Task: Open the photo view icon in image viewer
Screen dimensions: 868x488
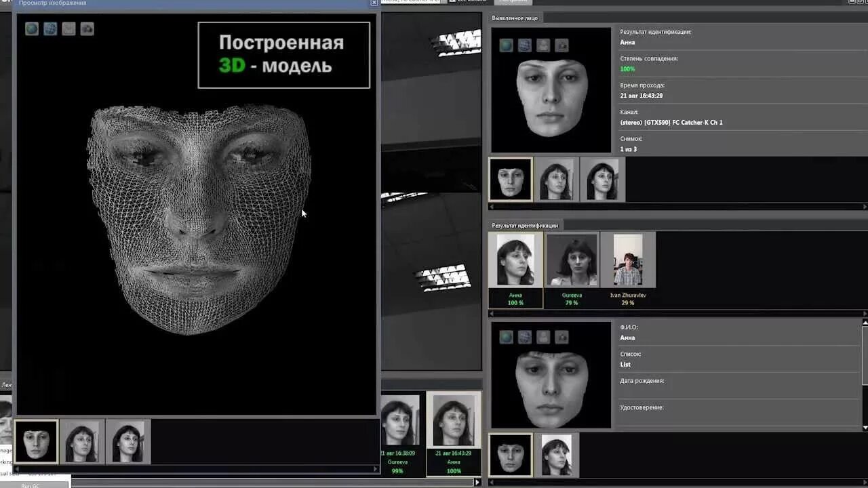Action: click(87, 28)
